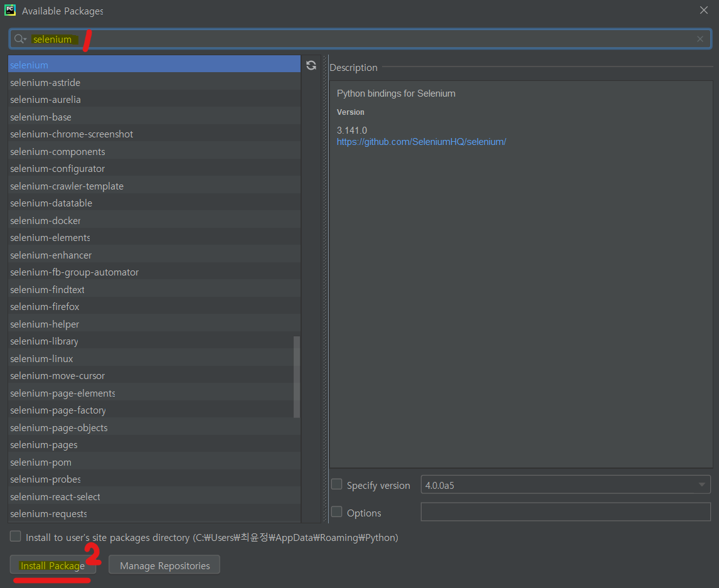Toggle Install to user's site packages directory
Screen dimensions: 719x588
tap(16, 536)
